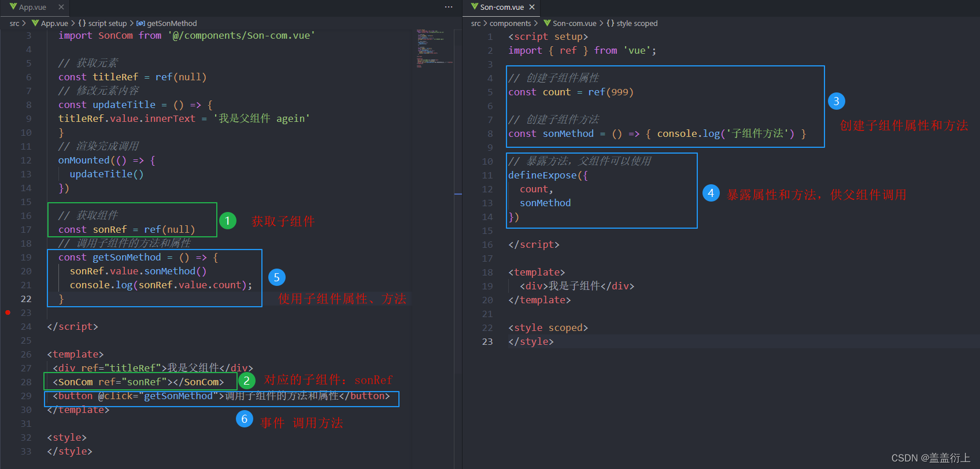Click 'count,' inside defineExpose block
Screen dimensions: 980x469
click(x=537, y=189)
